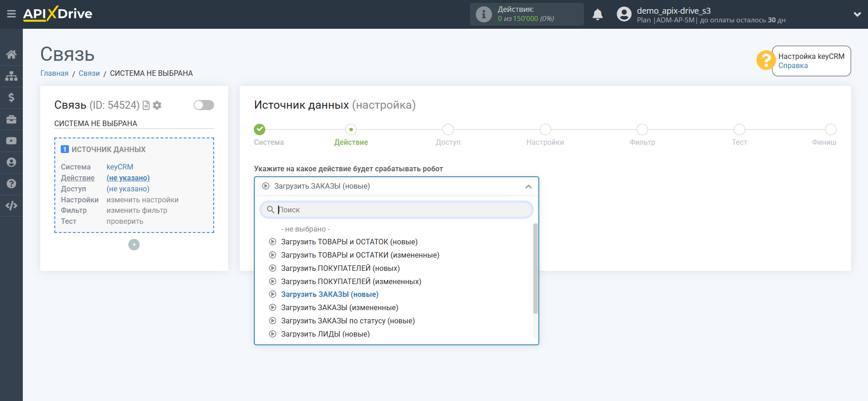Open the Справка link
The image size is (868, 401).
(793, 66)
